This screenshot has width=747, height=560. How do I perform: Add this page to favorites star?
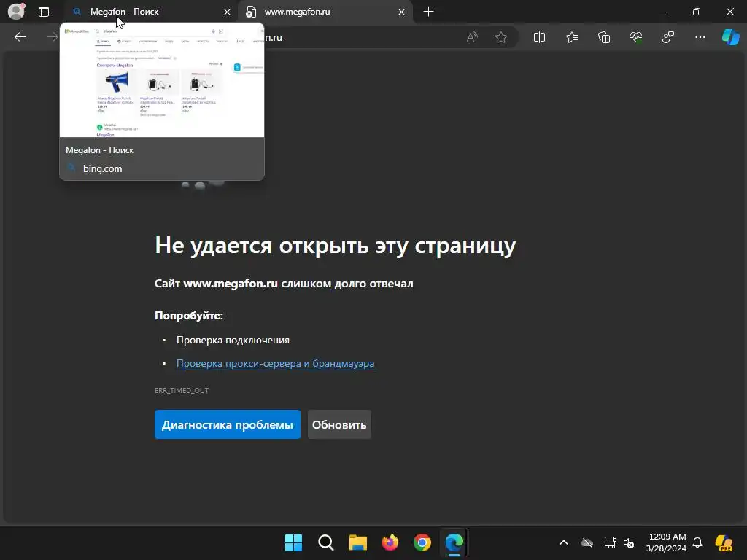pyautogui.click(x=500, y=37)
